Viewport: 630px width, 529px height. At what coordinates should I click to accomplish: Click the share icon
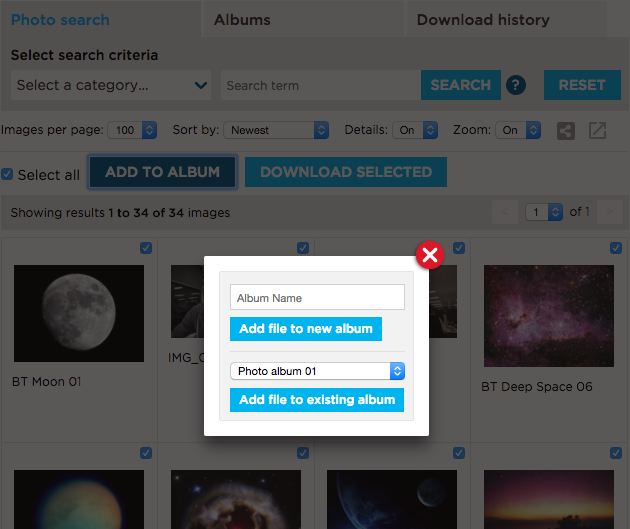566,131
